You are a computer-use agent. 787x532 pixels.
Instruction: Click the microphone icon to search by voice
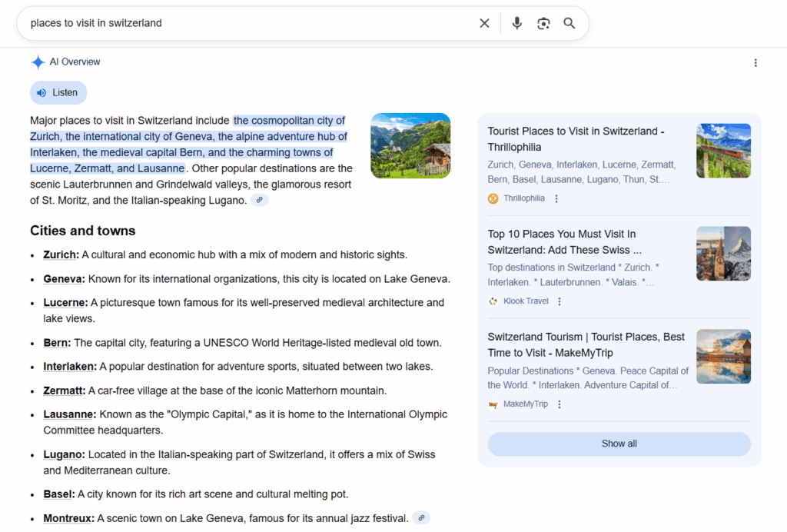(516, 23)
